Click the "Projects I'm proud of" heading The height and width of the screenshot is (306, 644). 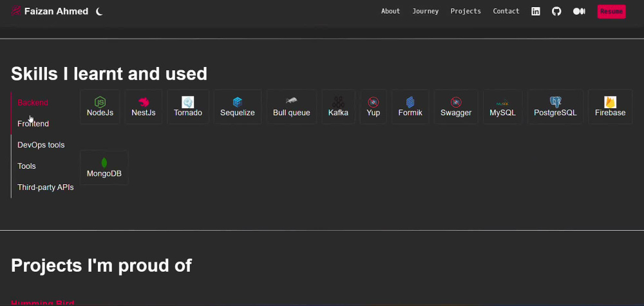tap(101, 265)
